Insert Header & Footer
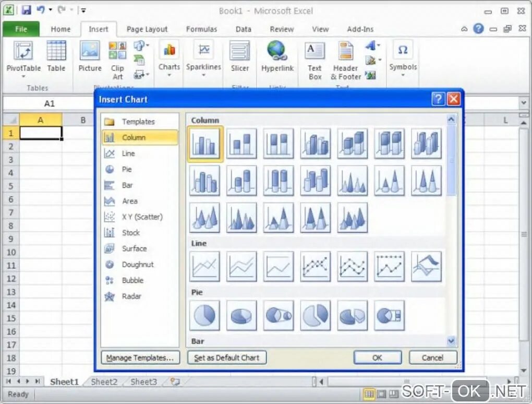This screenshot has width=532, height=404. coord(345,61)
